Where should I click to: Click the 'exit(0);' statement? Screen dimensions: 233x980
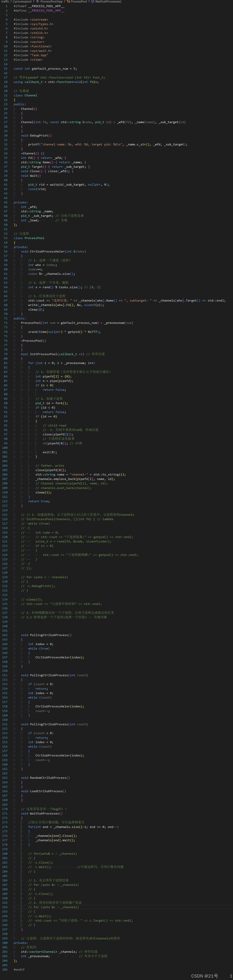coord(50,452)
